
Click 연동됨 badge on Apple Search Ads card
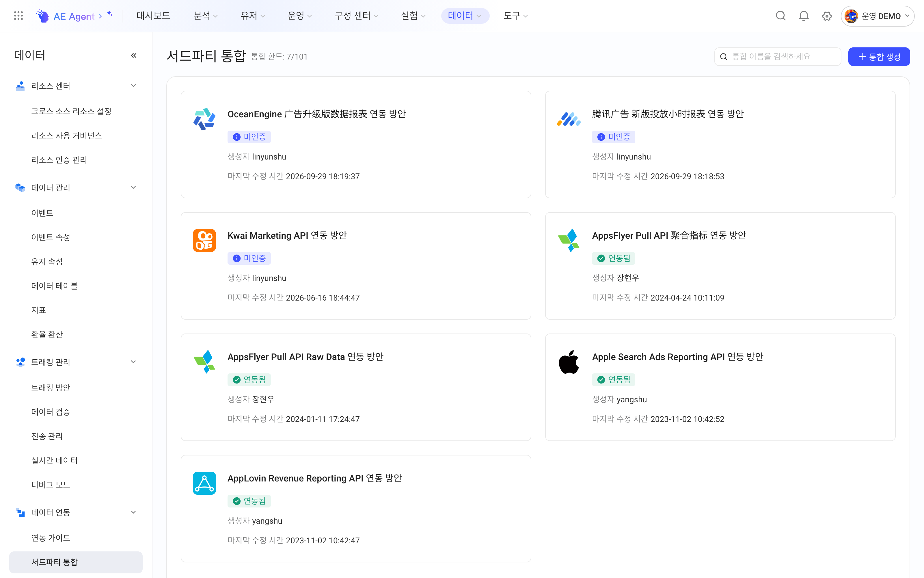coord(613,379)
